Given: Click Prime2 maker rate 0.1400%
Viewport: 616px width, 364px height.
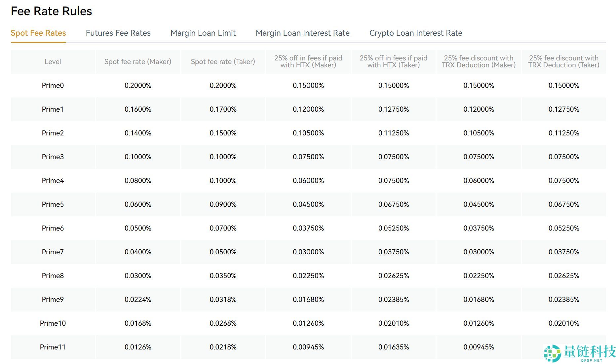Looking at the screenshot, I should pos(138,133).
